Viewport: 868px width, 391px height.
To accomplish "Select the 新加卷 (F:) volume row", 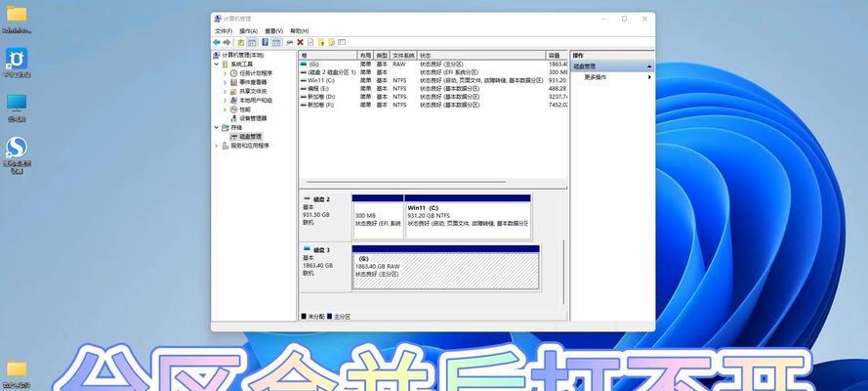I will (x=434, y=105).
